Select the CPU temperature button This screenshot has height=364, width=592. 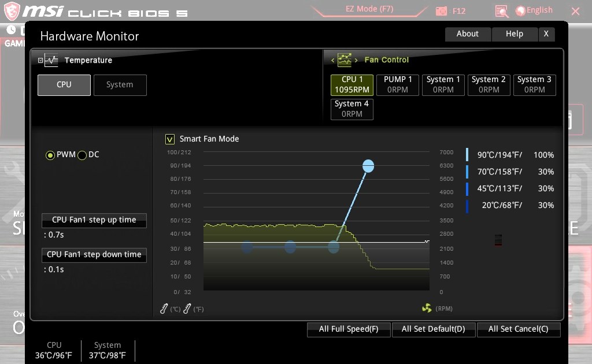(x=64, y=85)
